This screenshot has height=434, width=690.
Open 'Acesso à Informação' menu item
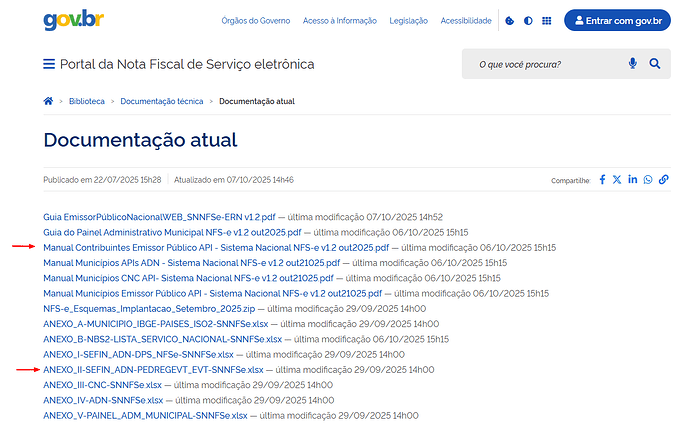pyautogui.click(x=342, y=20)
